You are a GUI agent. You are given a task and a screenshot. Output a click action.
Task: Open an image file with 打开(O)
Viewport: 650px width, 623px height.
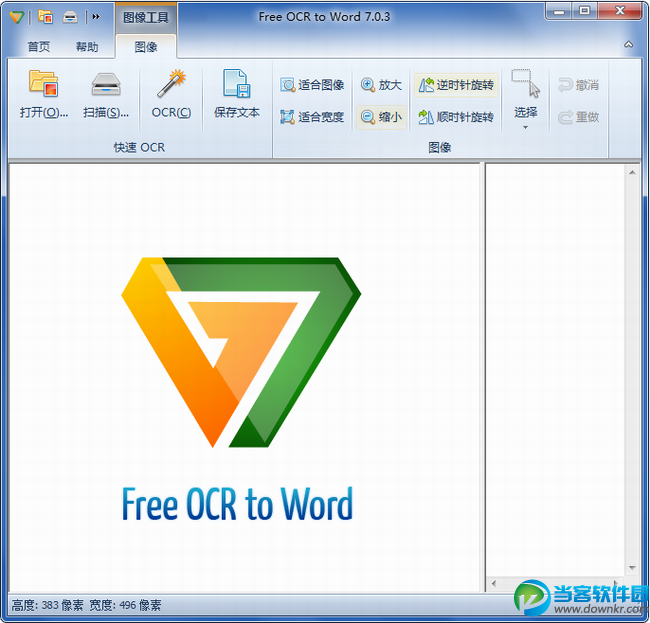(x=44, y=95)
